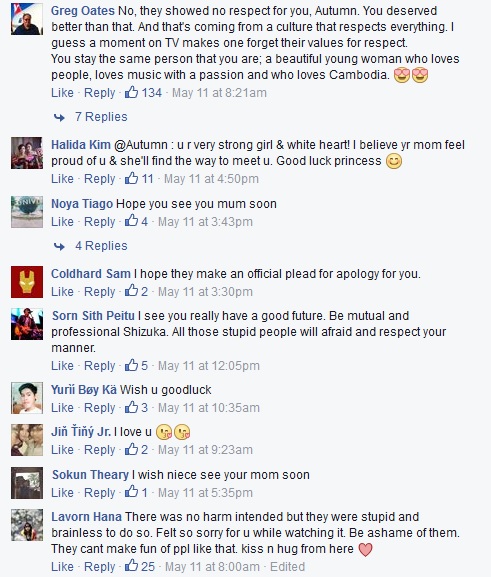Click thumbs-up icon on Coldhard Sam's comment

[131, 291]
